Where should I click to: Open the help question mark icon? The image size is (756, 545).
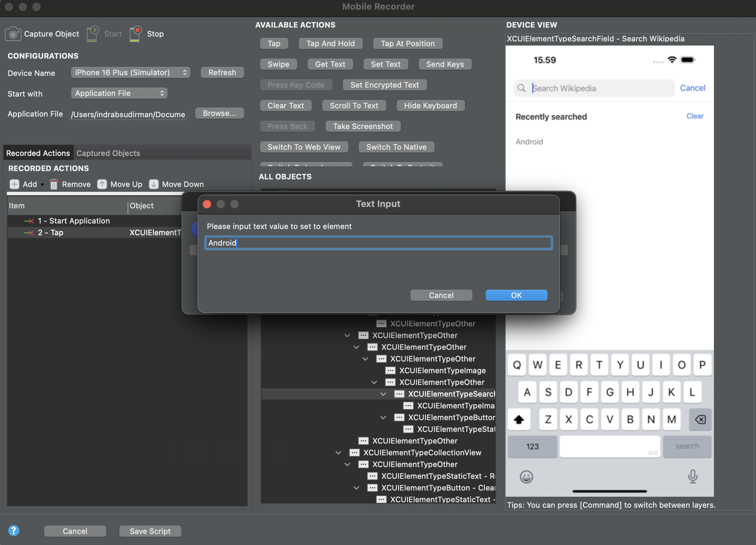14,530
